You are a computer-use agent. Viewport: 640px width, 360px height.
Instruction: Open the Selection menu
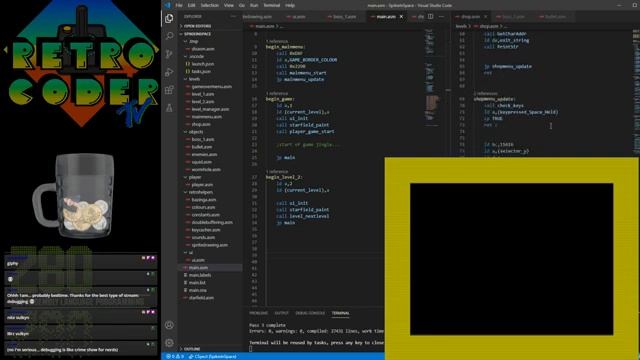pyautogui.click(x=209, y=5)
